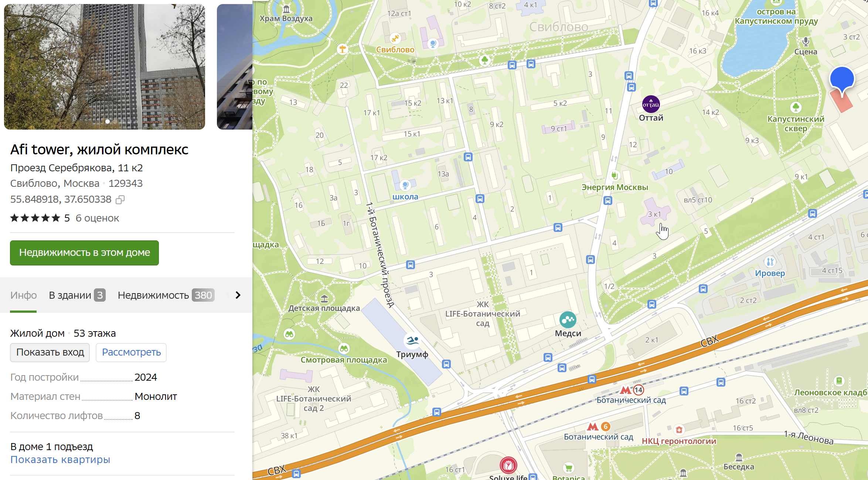The width and height of the screenshot is (868, 480).
Task: Click the Soluxe life red flower icon
Action: [x=508, y=465]
